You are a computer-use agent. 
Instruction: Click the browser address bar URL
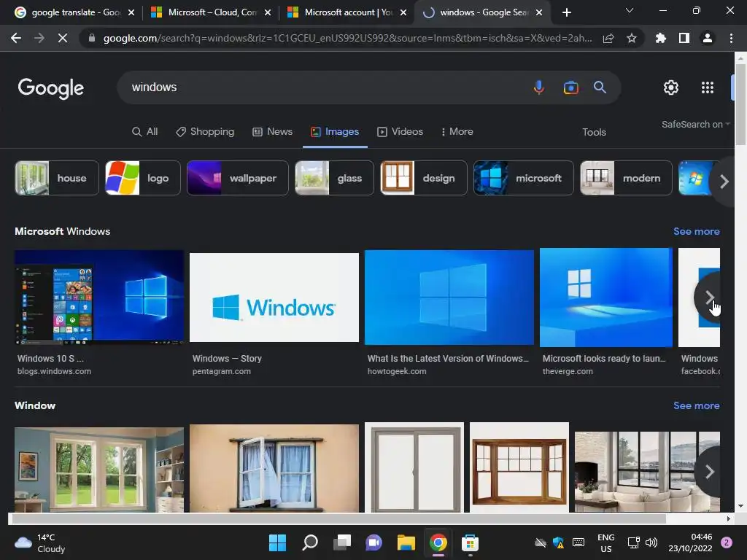coord(348,38)
